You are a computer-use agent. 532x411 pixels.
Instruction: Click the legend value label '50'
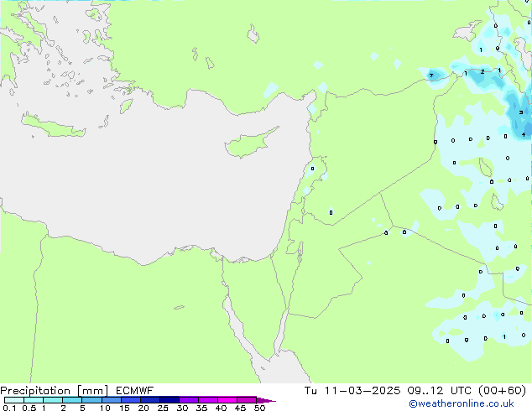pyautogui.click(x=259, y=408)
